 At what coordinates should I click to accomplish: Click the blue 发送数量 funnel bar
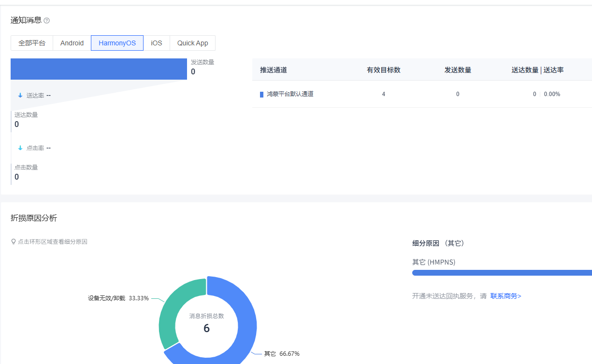point(99,69)
